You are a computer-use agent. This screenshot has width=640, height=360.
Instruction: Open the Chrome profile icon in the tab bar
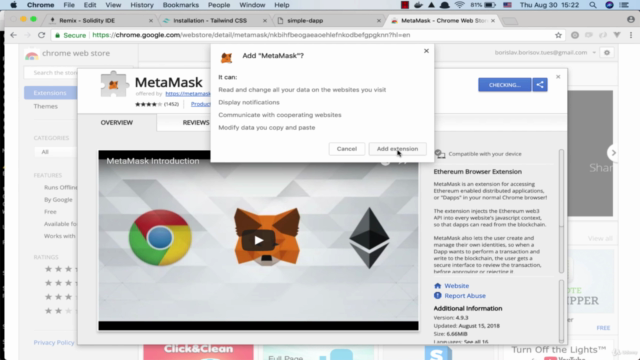coord(631,19)
